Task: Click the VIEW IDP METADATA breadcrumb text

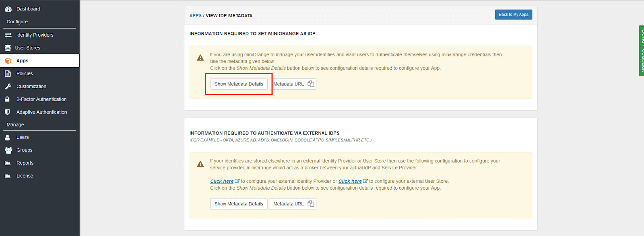Action: pos(229,16)
